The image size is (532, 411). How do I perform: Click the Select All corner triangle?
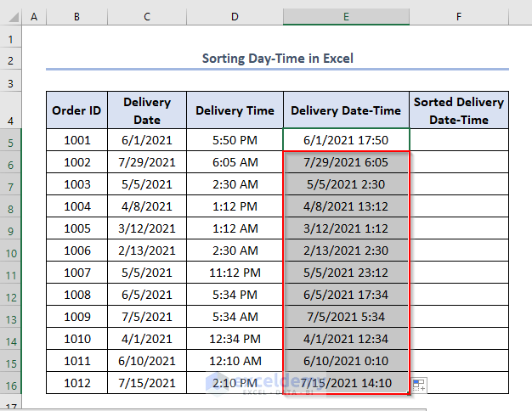[11, 17]
